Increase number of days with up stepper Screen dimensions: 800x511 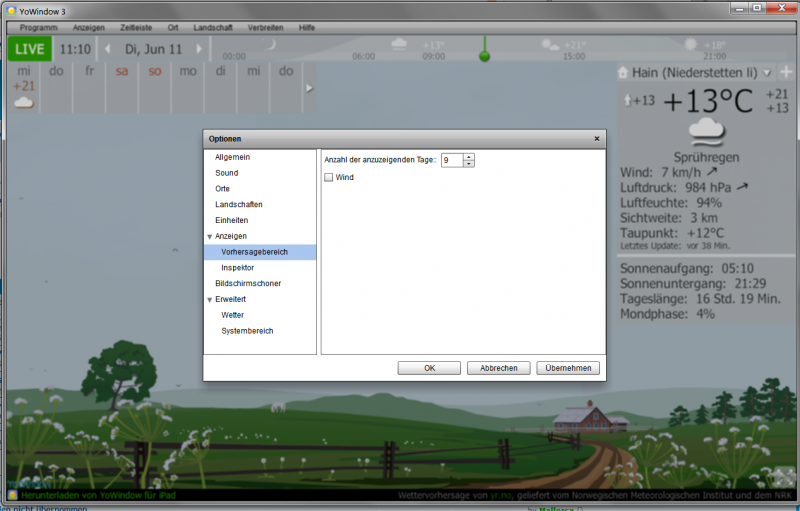pos(469,157)
